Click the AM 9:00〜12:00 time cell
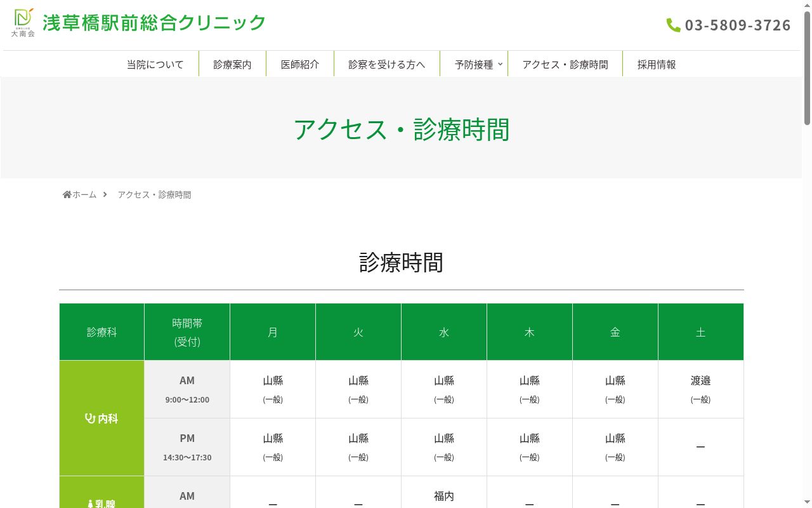The height and width of the screenshot is (508, 812). [x=187, y=389]
